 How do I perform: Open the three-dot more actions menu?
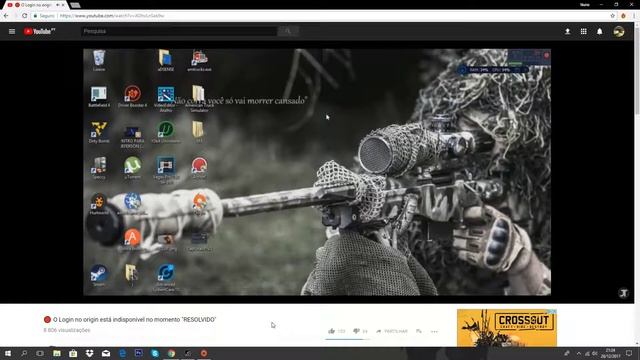pyautogui.click(x=434, y=331)
